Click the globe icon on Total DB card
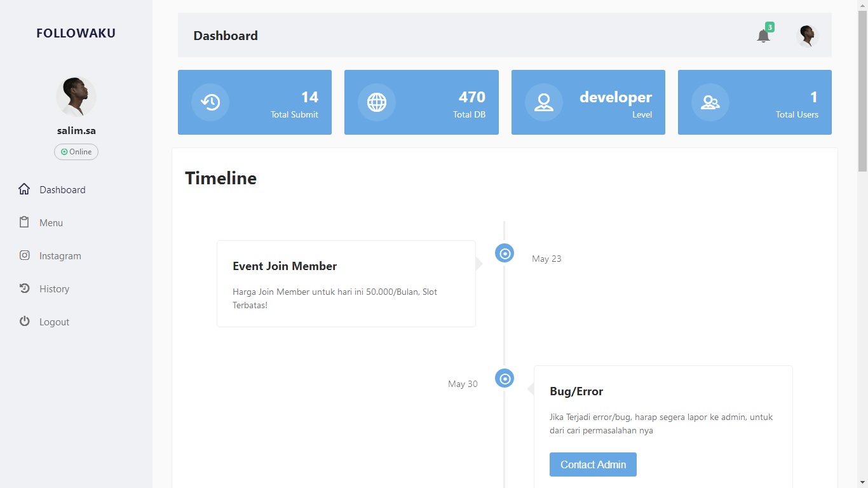This screenshot has height=488, width=868. tap(377, 102)
